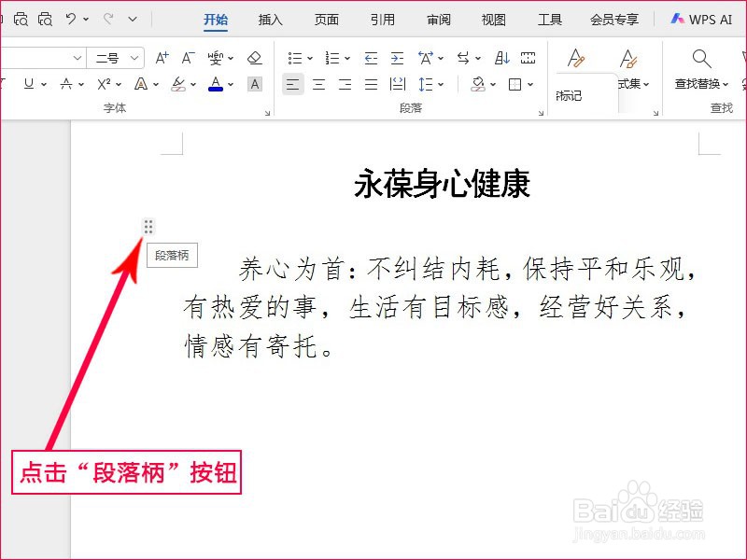Open the font color dropdown arrow
This screenshot has height=560, width=747.
coord(230,84)
